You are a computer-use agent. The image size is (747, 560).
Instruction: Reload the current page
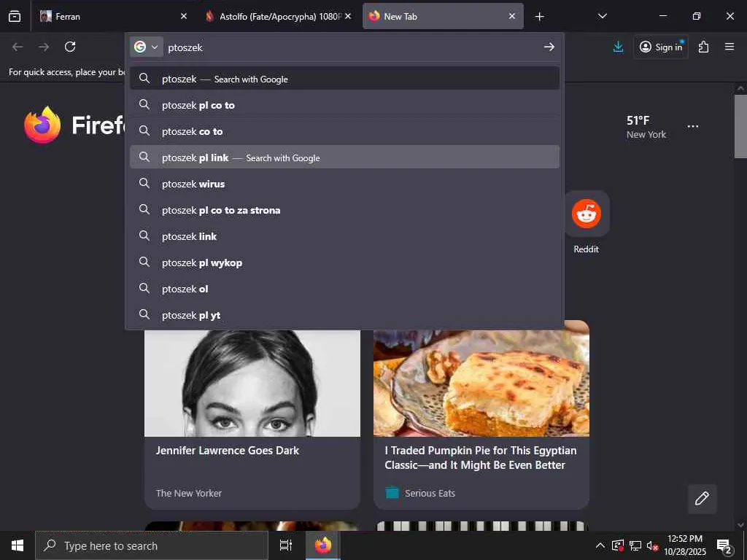pos(70,47)
